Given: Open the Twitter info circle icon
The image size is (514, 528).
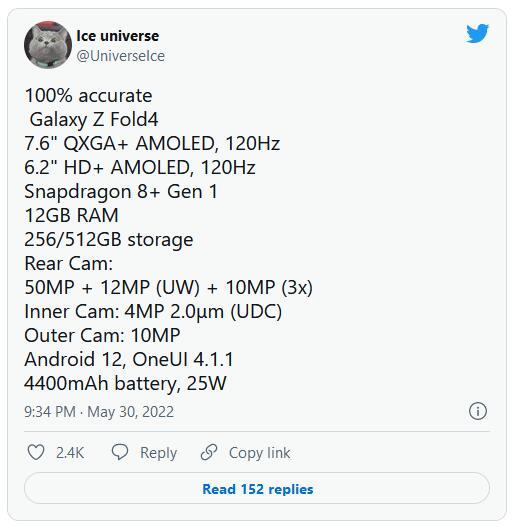Looking at the screenshot, I should pos(478,411).
